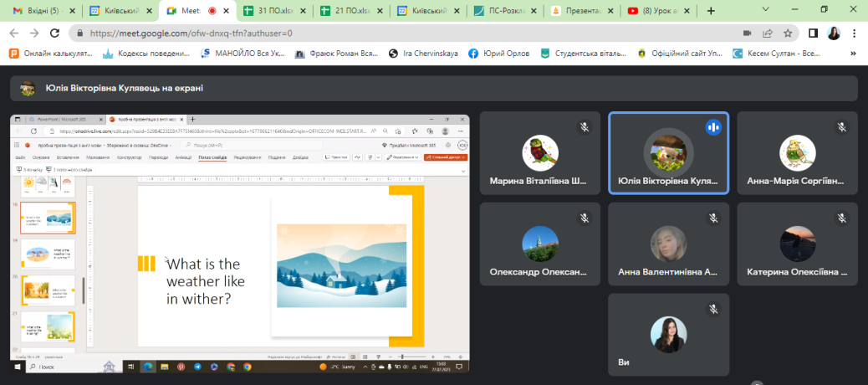Toggle the Chrome side panel

click(813, 33)
